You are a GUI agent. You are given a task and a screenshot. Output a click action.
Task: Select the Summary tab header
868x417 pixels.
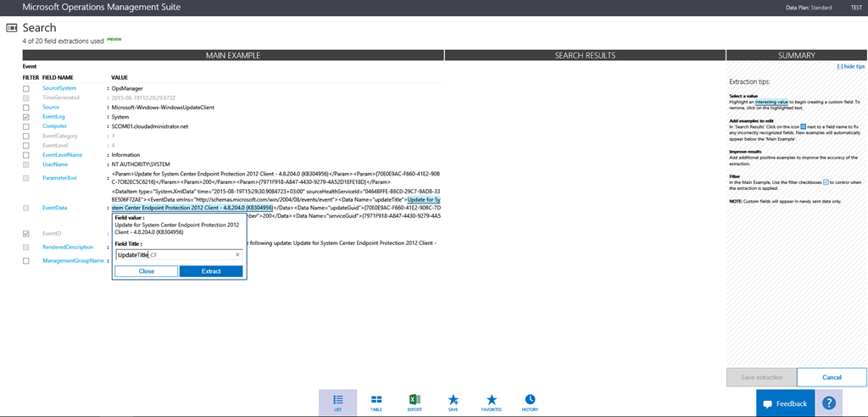[796, 55]
